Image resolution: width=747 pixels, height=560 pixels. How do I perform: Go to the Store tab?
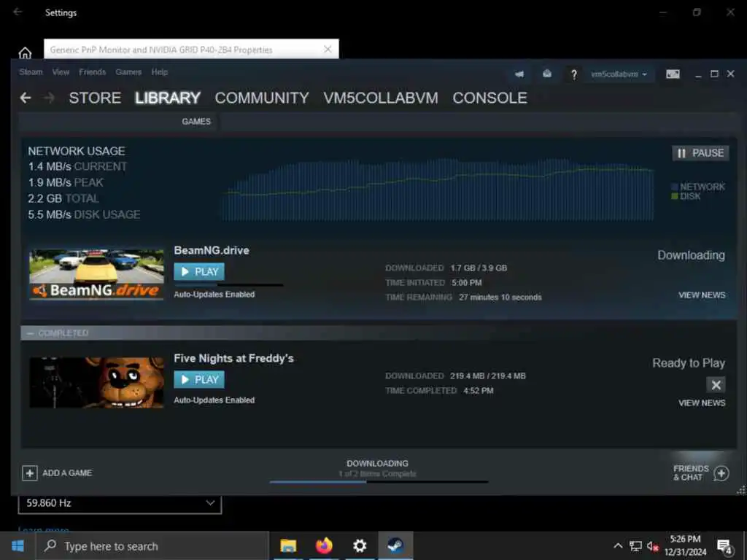tap(95, 98)
